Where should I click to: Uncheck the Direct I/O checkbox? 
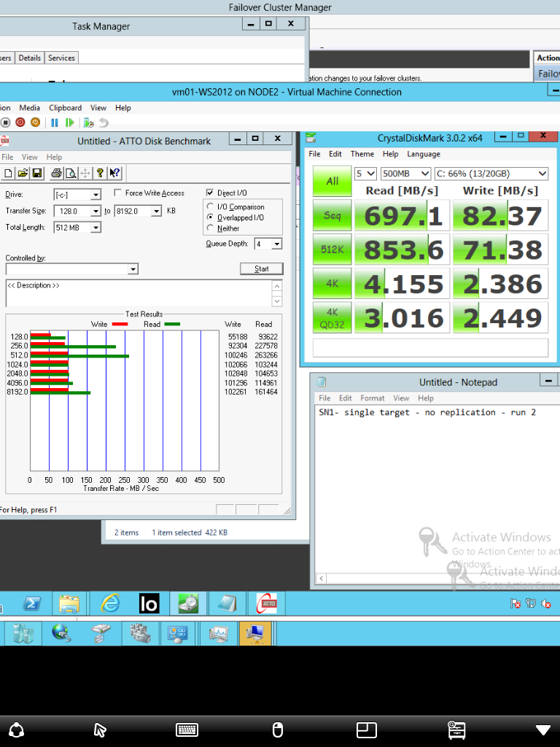point(209,193)
